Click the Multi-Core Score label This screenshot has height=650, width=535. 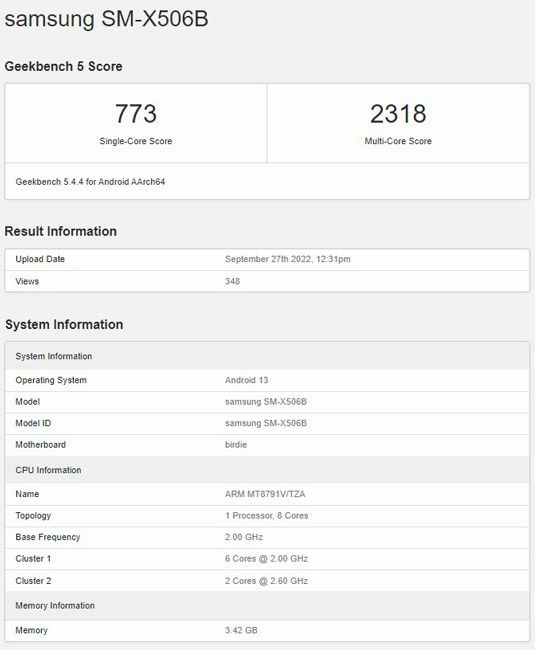click(398, 141)
